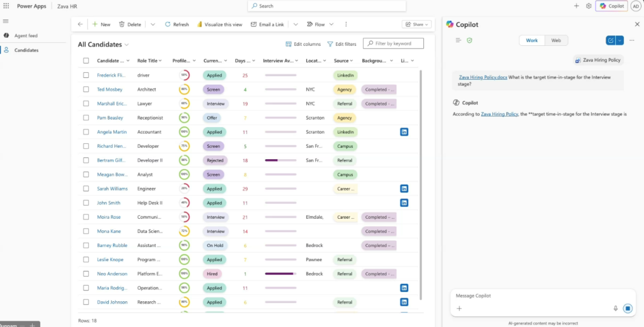
Task: Open Copilot more options ellipsis
Action: (631, 40)
